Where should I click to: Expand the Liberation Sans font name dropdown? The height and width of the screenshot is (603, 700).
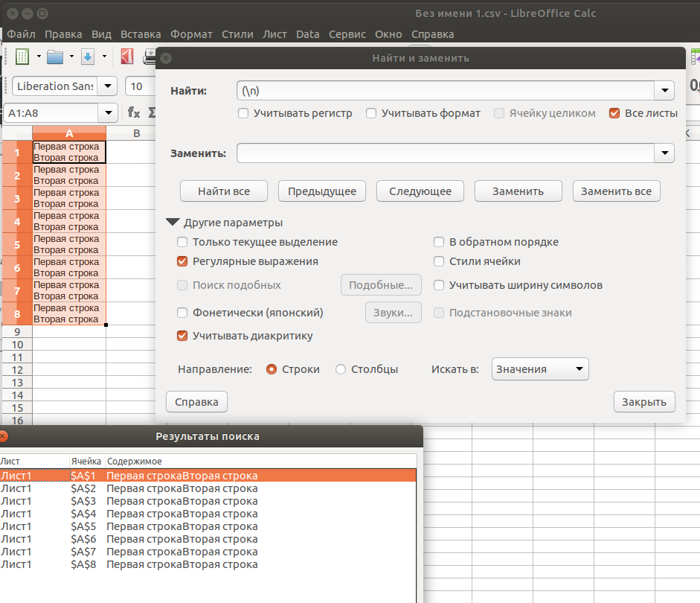point(108,86)
